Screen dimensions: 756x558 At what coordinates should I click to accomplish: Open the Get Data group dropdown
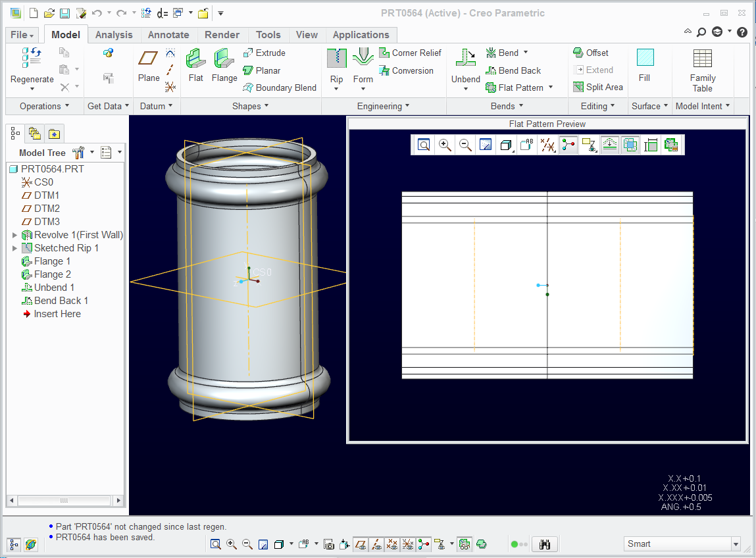click(108, 106)
